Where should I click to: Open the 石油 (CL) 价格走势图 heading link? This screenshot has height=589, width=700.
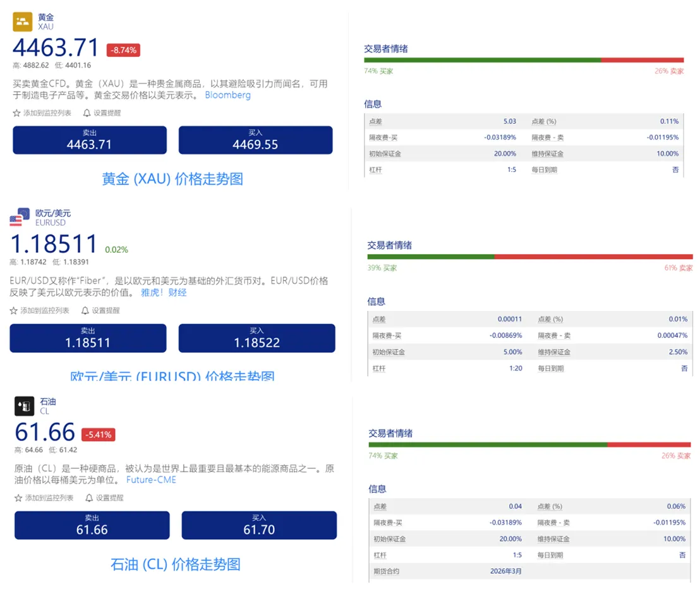[176, 564]
